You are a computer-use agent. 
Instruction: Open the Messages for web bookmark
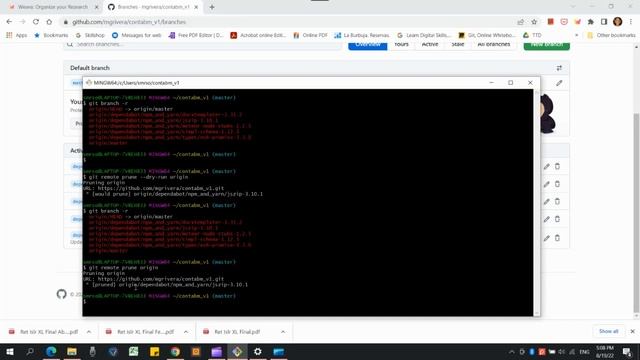(137, 35)
